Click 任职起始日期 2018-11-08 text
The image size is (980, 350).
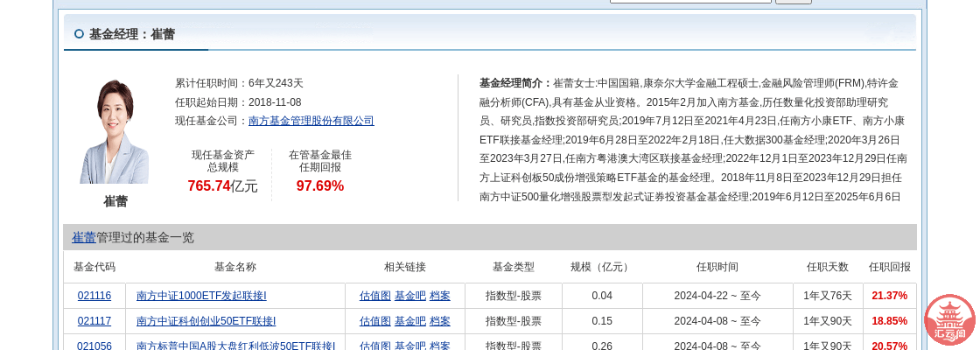tap(238, 101)
